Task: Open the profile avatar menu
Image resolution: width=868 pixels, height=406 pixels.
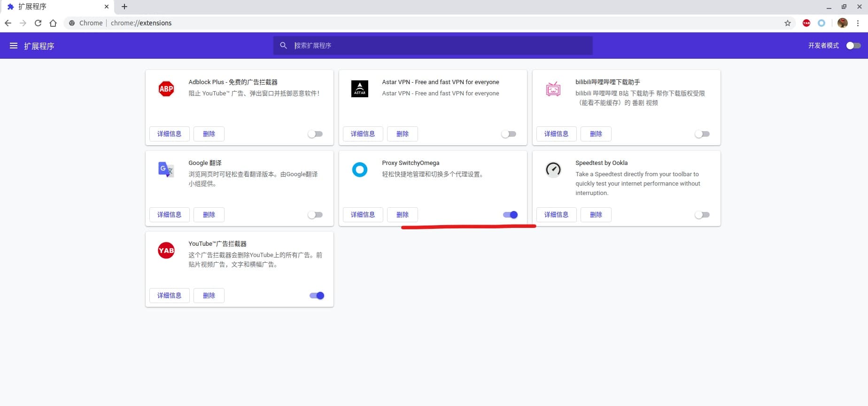Action: pos(843,23)
